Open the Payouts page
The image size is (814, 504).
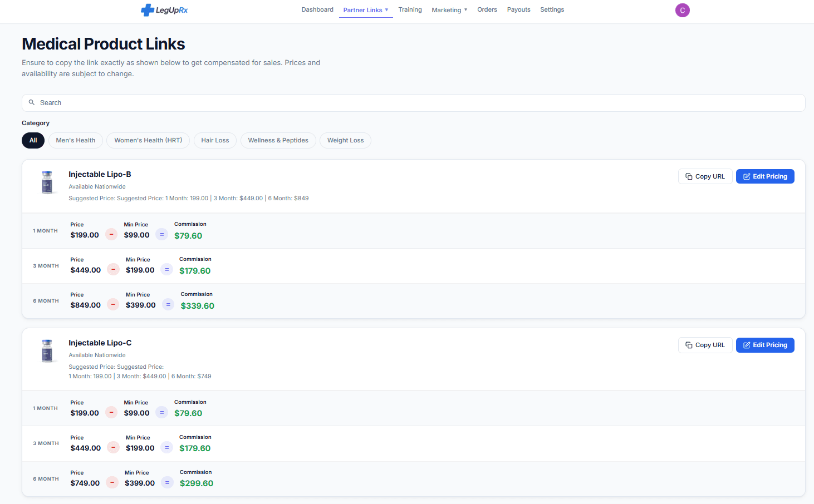click(518, 9)
